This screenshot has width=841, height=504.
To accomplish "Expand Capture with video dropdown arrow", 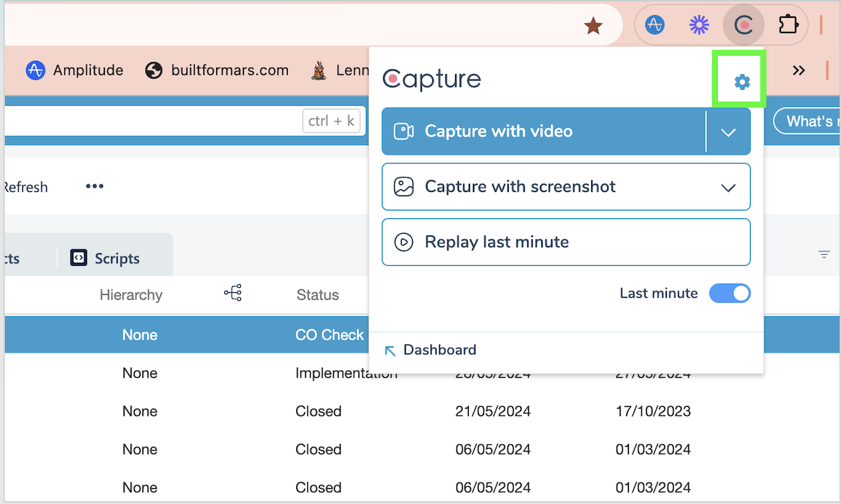I will [728, 132].
